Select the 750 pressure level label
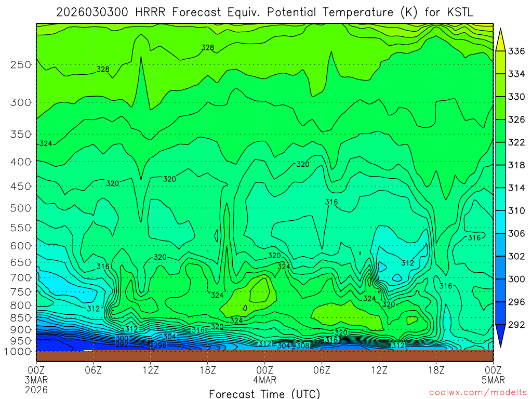 (21, 292)
